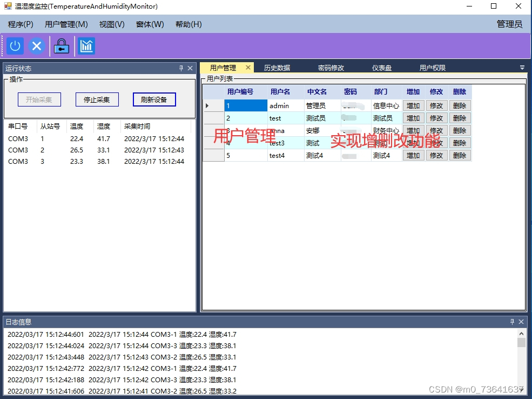Click 修改 in the test row
Image resolution: width=532 pixels, height=399 pixels.
pyautogui.click(x=436, y=118)
